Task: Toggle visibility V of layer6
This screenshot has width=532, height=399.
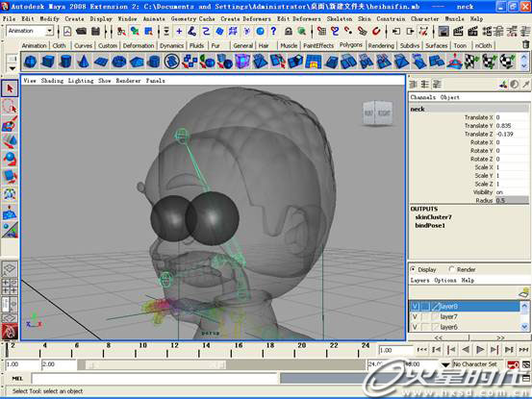Action: coord(415,327)
